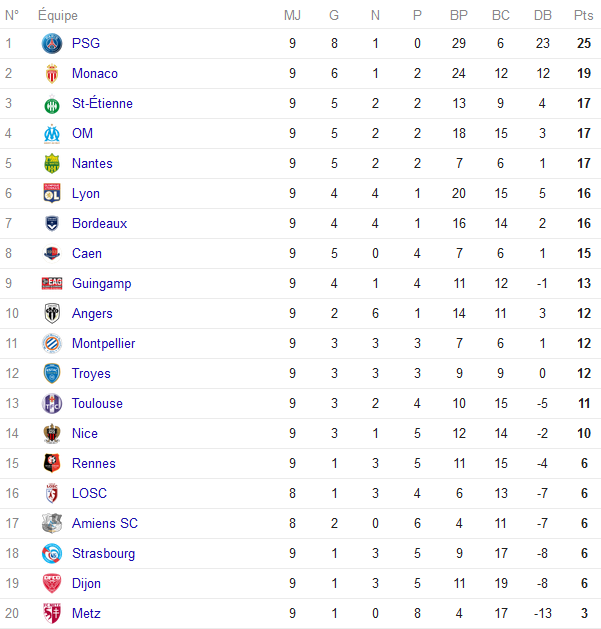Click the St-Étienne green club logo
601x629 pixels.
pyautogui.click(x=52, y=104)
